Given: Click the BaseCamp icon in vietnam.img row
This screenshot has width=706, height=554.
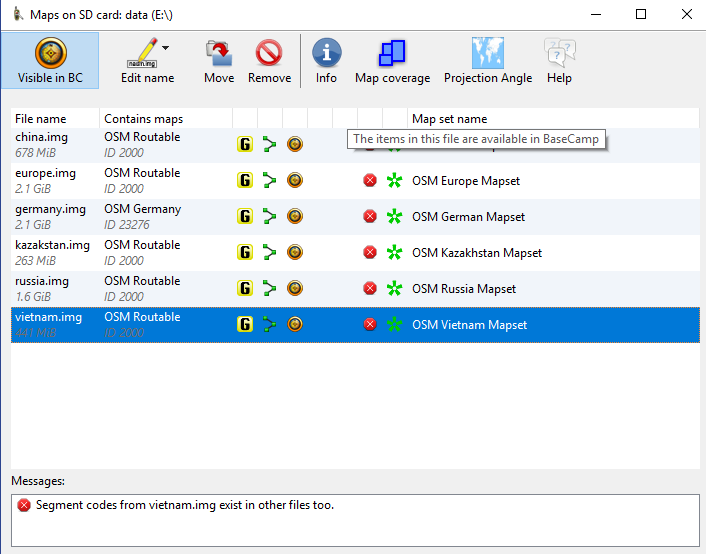Looking at the screenshot, I should click(x=295, y=324).
